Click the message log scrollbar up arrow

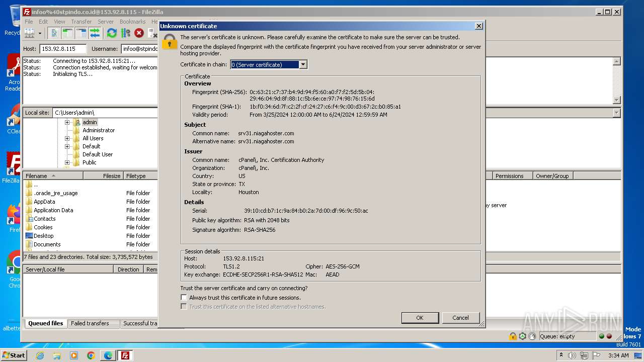(617, 61)
